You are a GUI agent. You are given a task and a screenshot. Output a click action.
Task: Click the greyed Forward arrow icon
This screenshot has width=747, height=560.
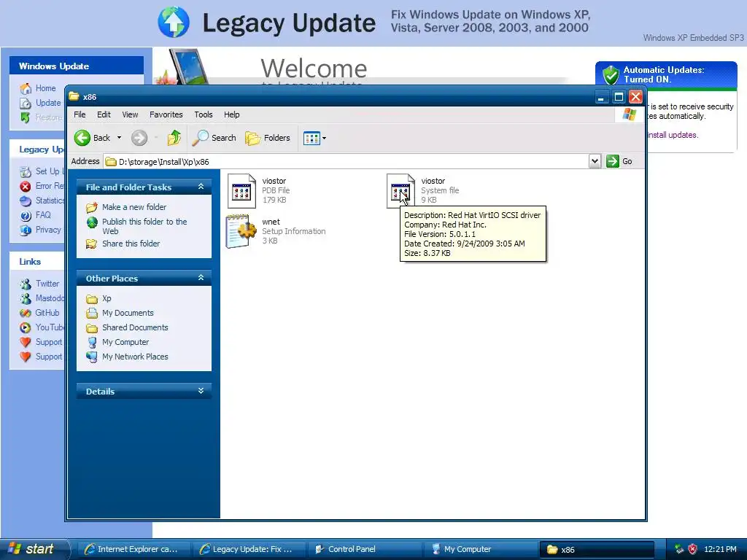(139, 138)
